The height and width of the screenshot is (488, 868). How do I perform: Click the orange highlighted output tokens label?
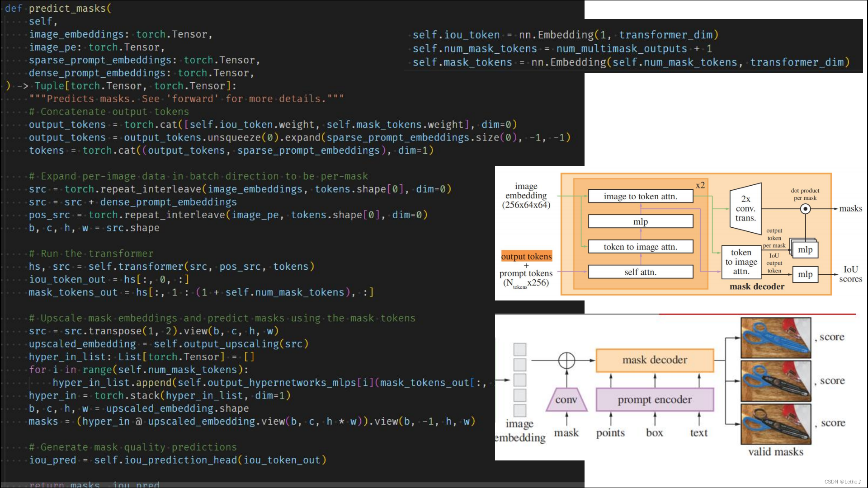pos(526,256)
